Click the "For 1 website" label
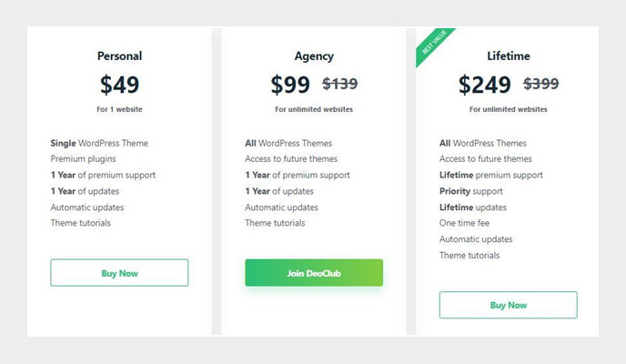The width and height of the screenshot is (626, 364). pos(119,109)
